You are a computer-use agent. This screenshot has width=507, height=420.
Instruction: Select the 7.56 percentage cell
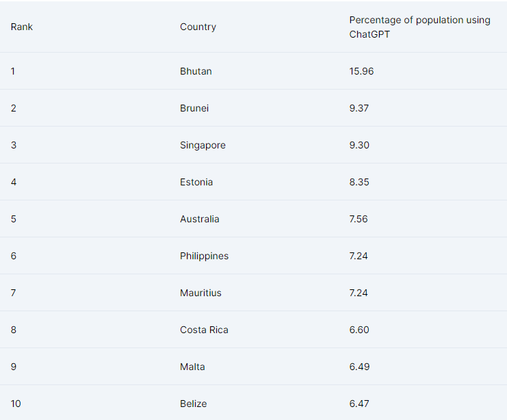point(359,219)
